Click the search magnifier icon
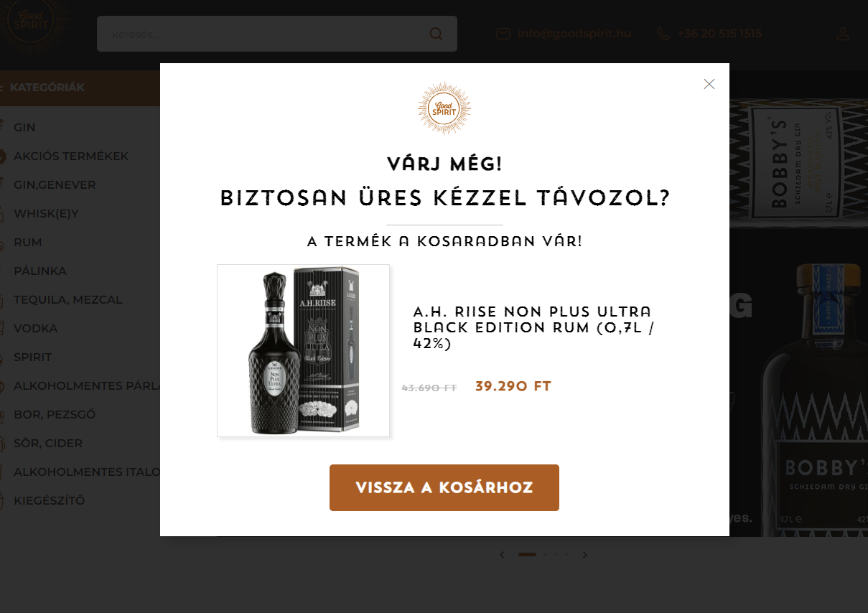Image resolution: width=868 pixels, height=613 pixels. coord(436,34)
